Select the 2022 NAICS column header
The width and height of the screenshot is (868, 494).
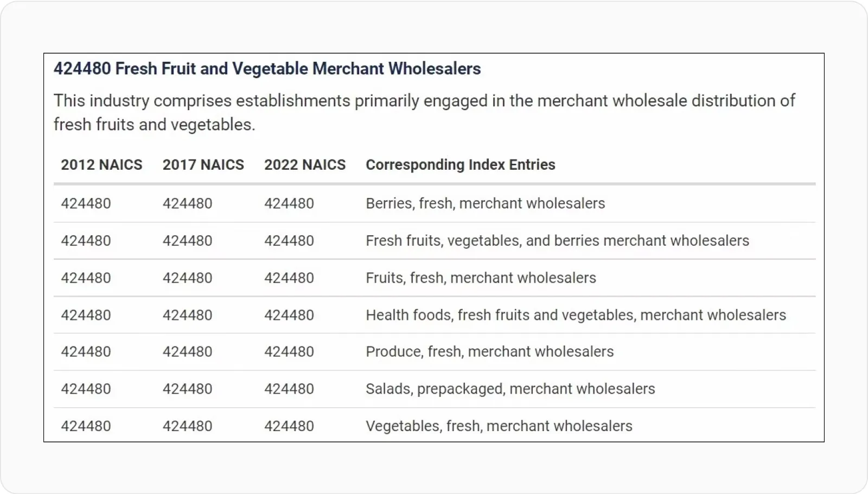click(x=304, y=165)
